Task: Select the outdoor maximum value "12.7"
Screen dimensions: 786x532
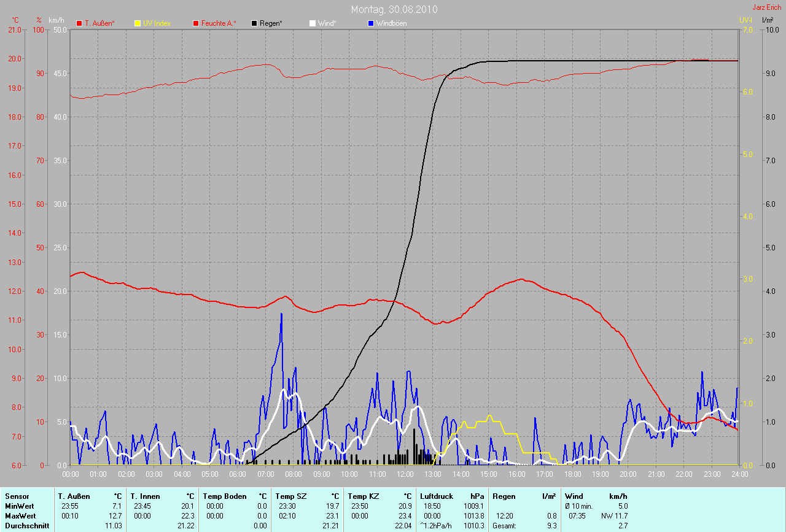Action: coord(115,516)
